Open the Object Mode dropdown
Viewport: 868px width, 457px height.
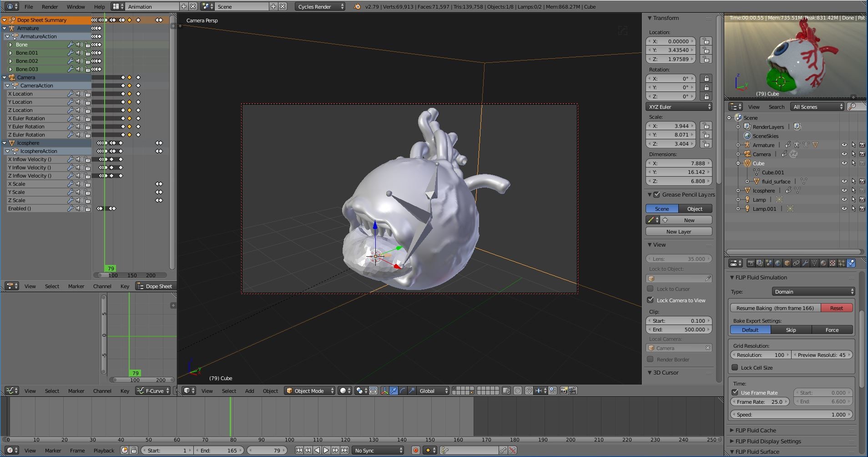click(310, 391)
